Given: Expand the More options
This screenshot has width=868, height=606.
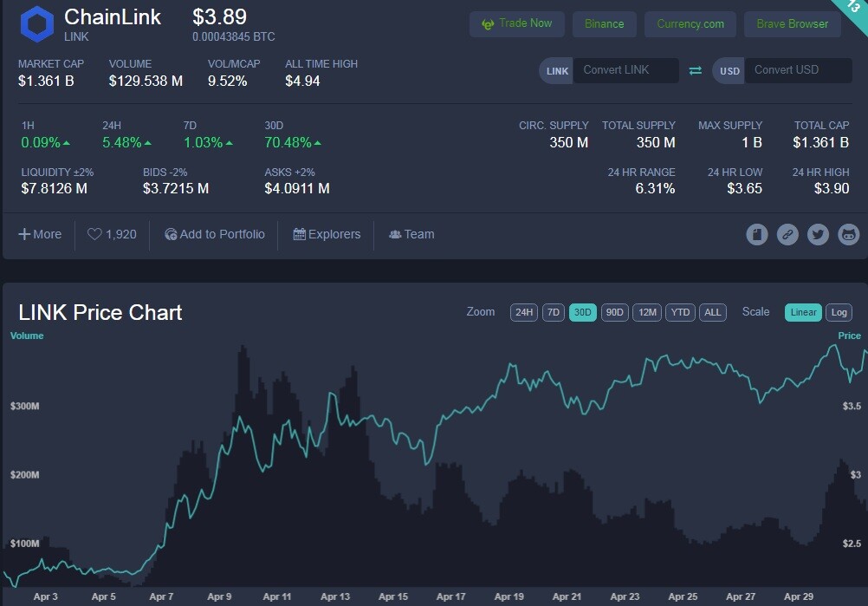Looking at the screenshot, I should coord(40,234).
